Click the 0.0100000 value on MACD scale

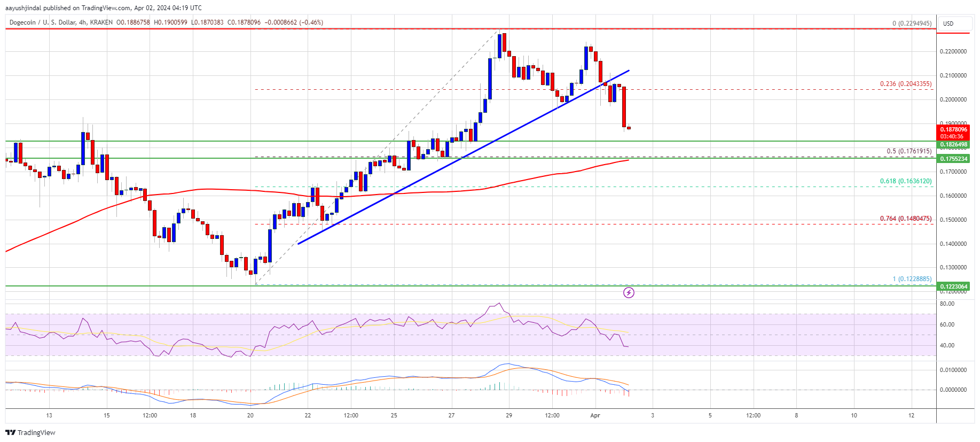[x=953, y=370]
